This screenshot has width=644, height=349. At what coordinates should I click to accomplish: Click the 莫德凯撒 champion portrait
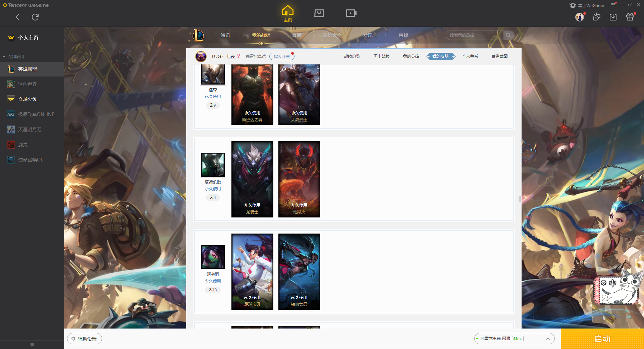pyautogui.click(x=213, y=164)
